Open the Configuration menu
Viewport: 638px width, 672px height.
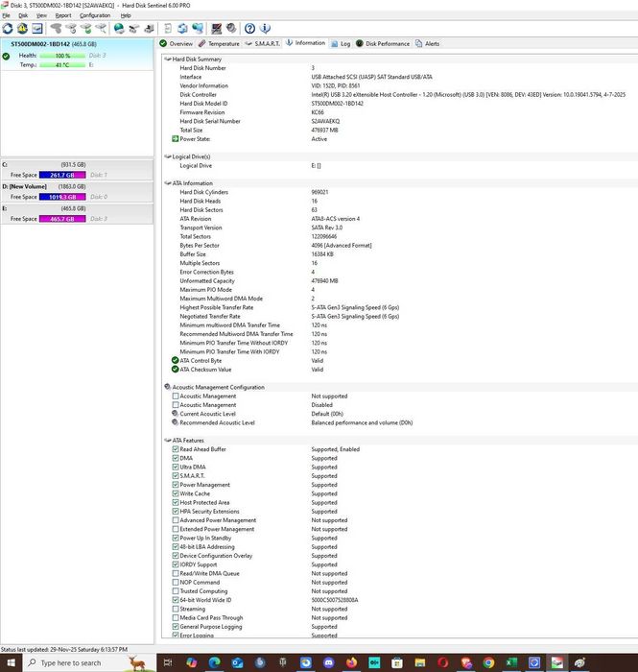pyautogui.click(x=95, y=15)
